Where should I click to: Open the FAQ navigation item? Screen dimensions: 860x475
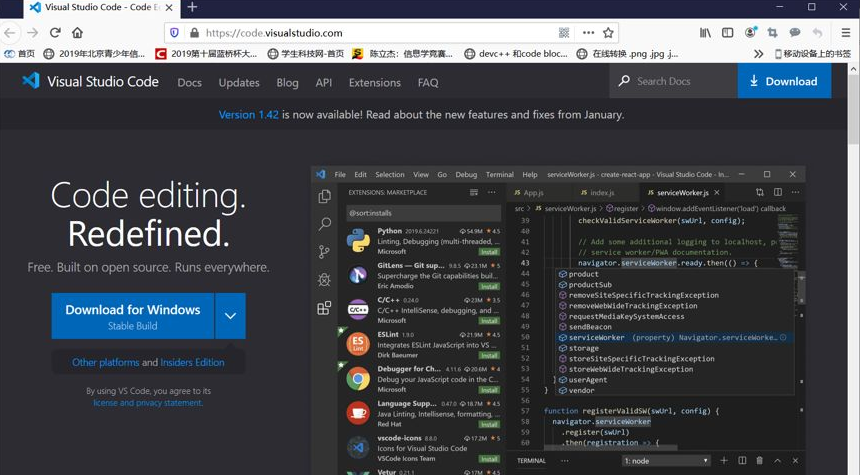pyautogui.click(x=428, y=82)
